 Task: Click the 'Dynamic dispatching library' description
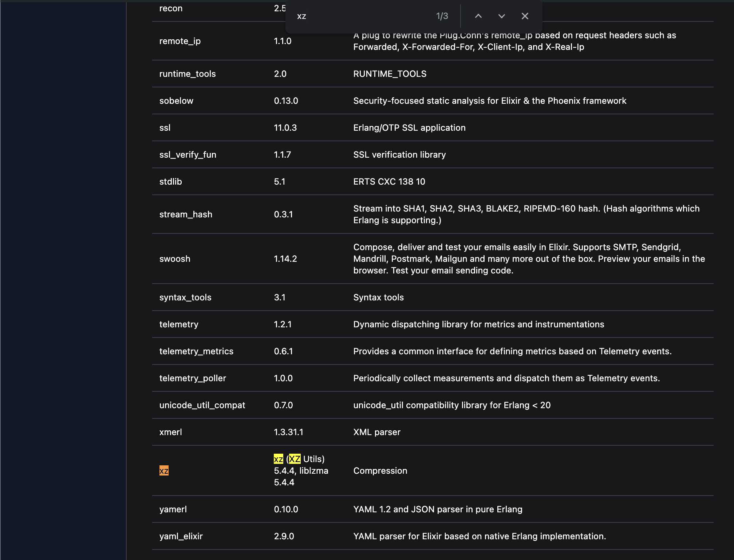point(478,324)
